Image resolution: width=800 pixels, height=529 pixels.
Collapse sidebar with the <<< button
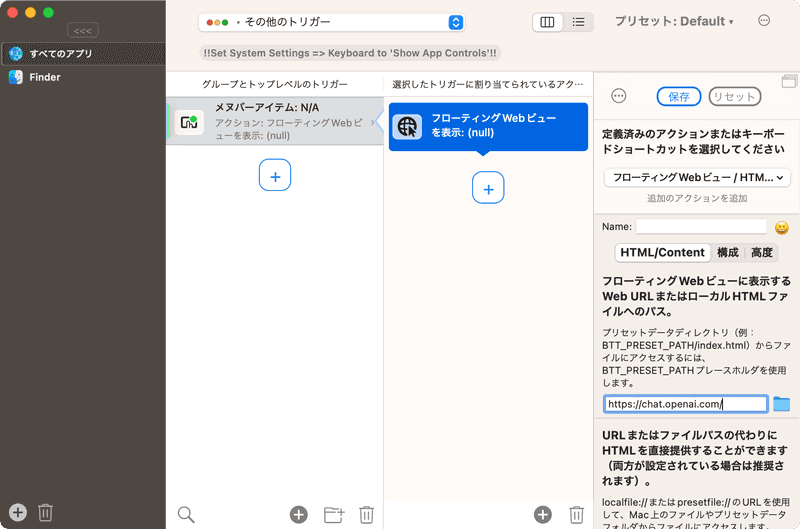coord(83,31)
